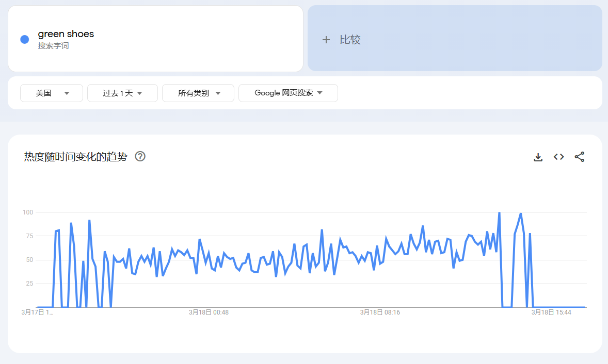Click the plus icon in the 比较 box
The image size is (608, 364).
coord(326,40)
